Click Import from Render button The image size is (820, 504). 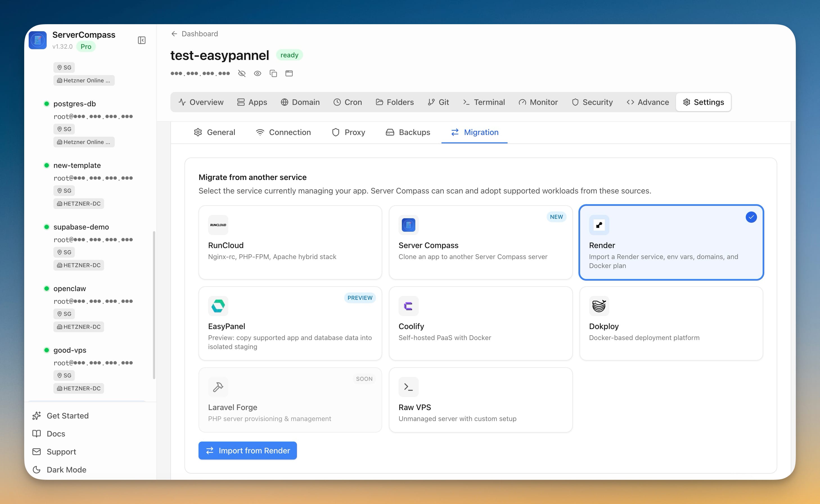247,451
